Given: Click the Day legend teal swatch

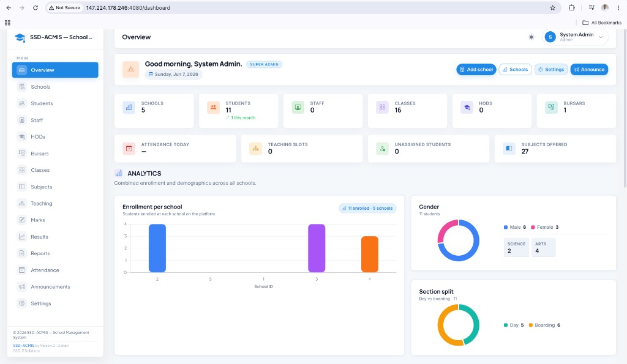Looking at the screenshot, I should pyautogui.click(x=506, y=325).
